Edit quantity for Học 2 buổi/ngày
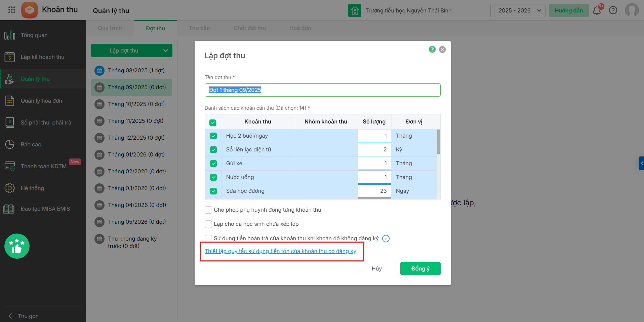The width and height of the screenshot is (644, 322). 374,136
